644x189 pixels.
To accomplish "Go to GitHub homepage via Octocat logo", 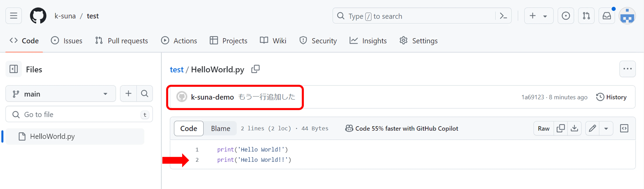I will pos(38,16).
